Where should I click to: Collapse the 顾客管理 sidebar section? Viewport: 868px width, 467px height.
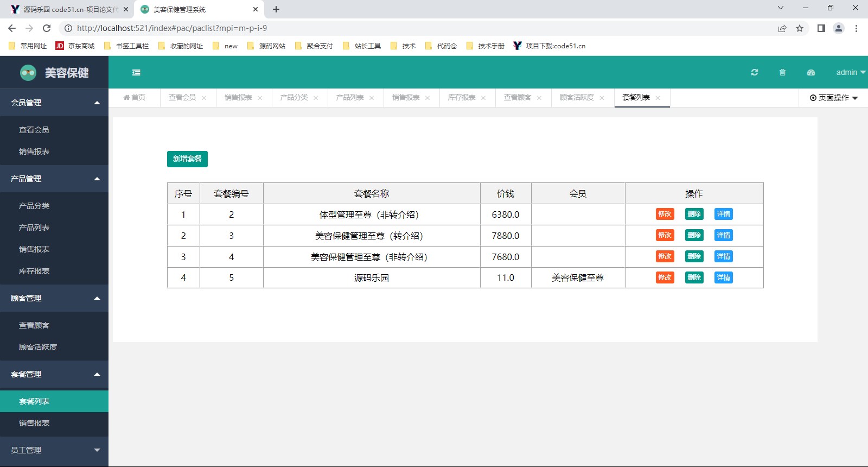tap(54, 298)
